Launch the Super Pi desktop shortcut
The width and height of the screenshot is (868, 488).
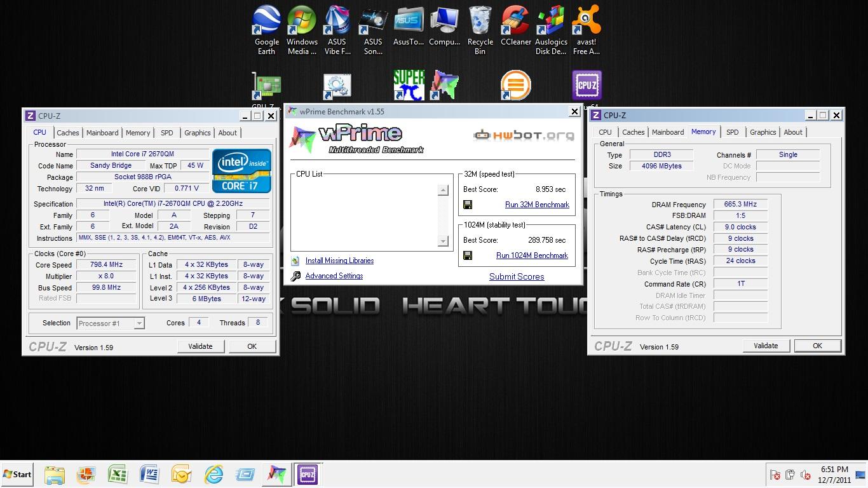pos(409,86)
